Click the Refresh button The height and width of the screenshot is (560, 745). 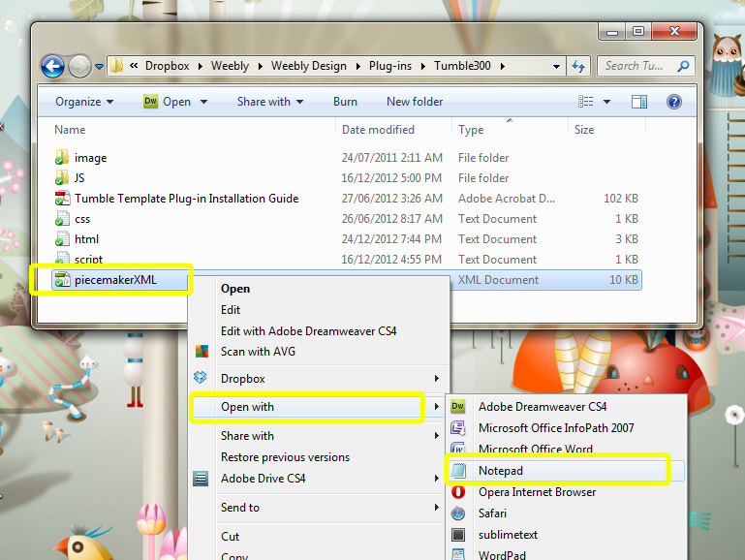pos(578,66)
